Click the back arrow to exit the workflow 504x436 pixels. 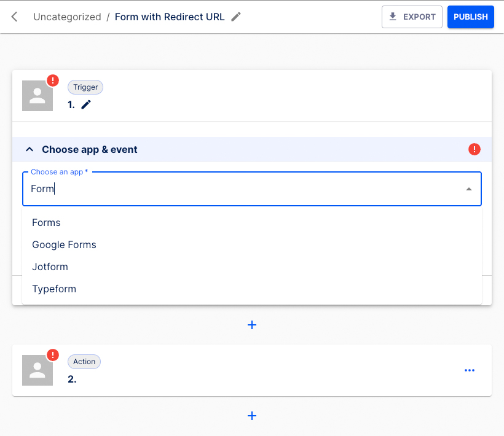[14, 17]
